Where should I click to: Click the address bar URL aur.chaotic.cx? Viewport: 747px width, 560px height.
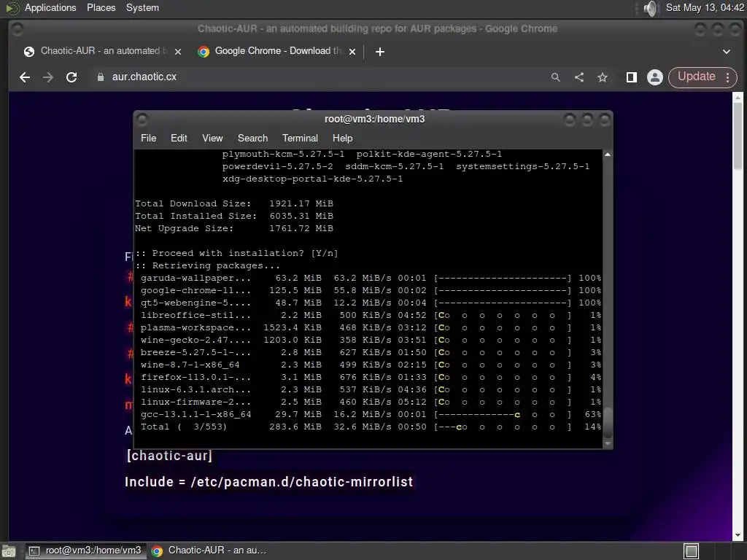(x=144, y=77)
